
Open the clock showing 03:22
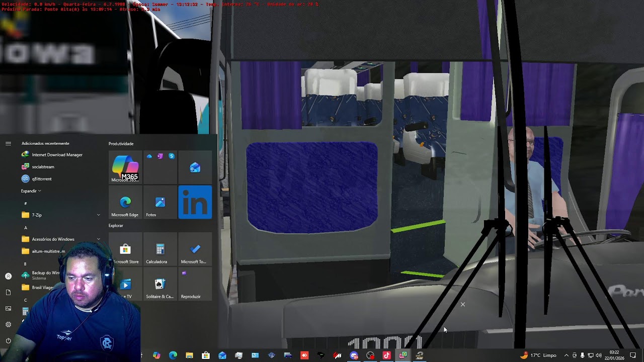click(614, 355)
